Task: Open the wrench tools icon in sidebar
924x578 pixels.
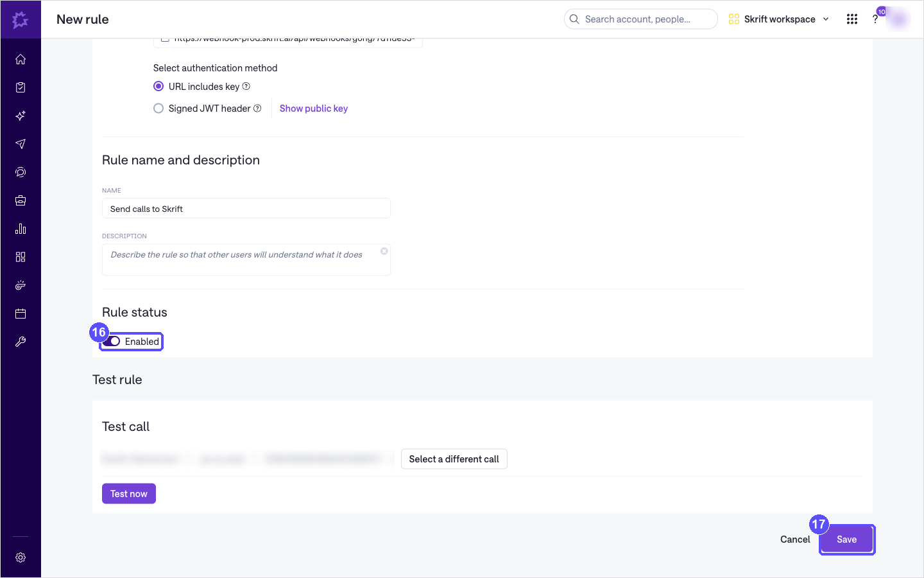Action: click(x=21, y=342)
